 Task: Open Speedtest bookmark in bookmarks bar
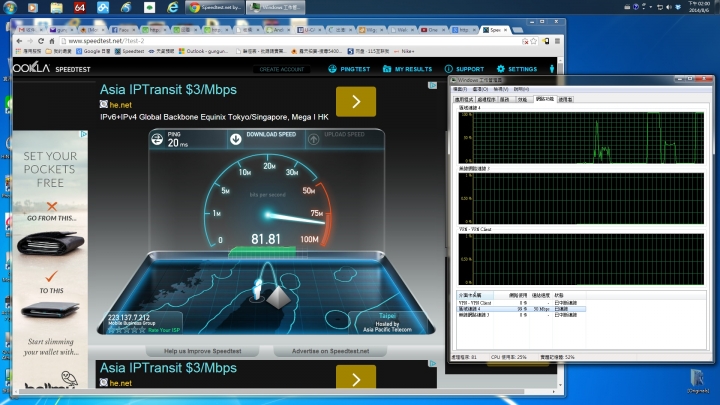point(129,51)
